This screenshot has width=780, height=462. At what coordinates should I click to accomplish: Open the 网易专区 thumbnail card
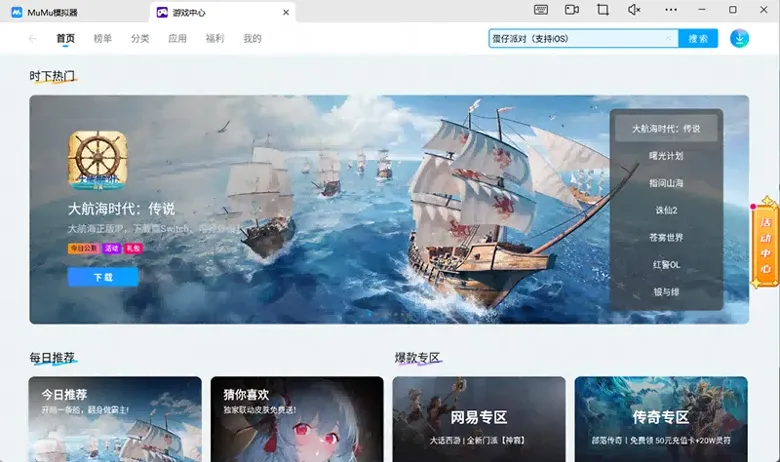479,418
